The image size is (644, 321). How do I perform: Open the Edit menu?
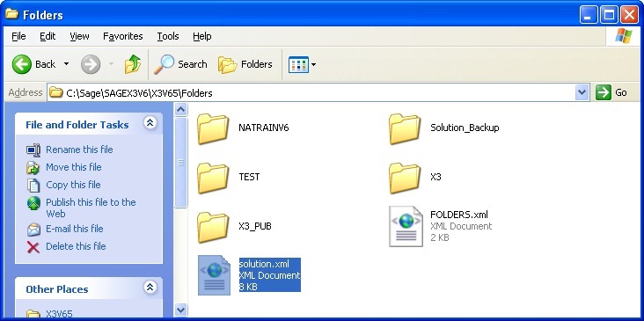click(x=48, y=36)
